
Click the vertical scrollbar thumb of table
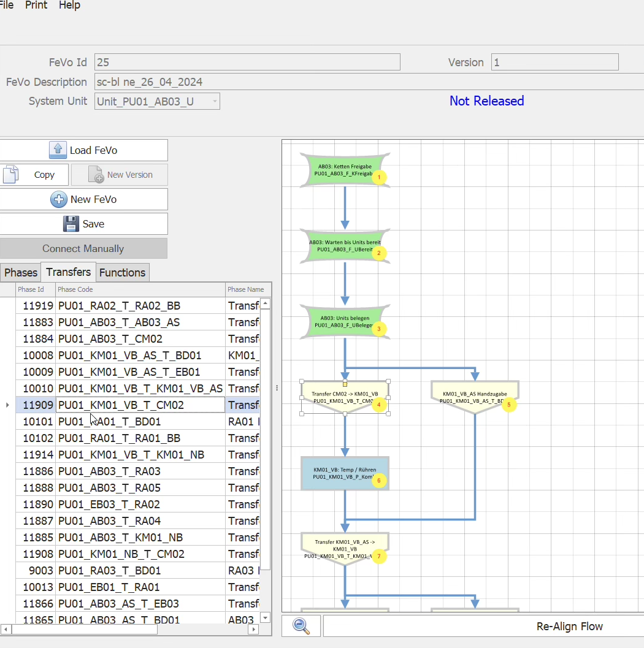click(x=266, y=440)
